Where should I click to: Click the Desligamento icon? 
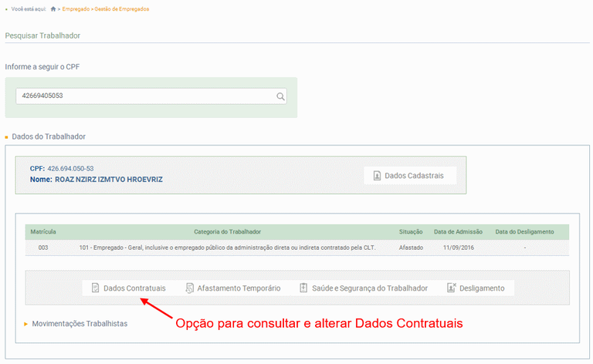(x=452, y=288)
